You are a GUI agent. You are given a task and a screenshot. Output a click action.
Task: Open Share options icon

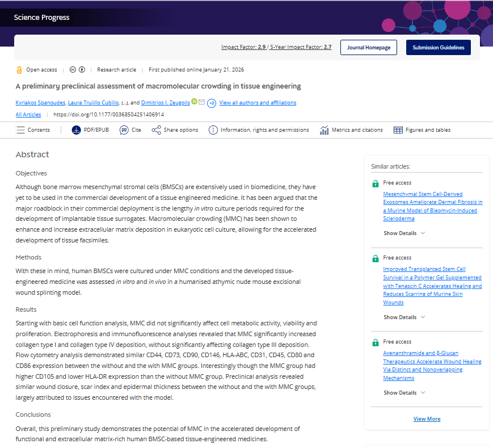[x=156, y=130]
